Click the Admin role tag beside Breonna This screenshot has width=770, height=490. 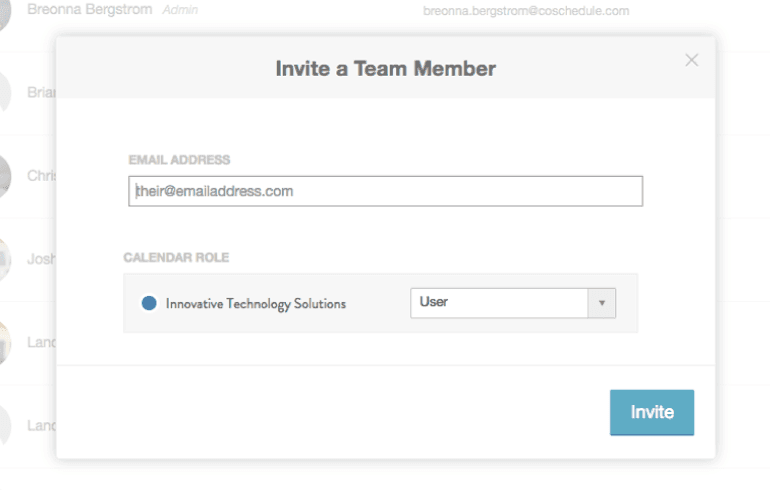(x=180, y=10)
